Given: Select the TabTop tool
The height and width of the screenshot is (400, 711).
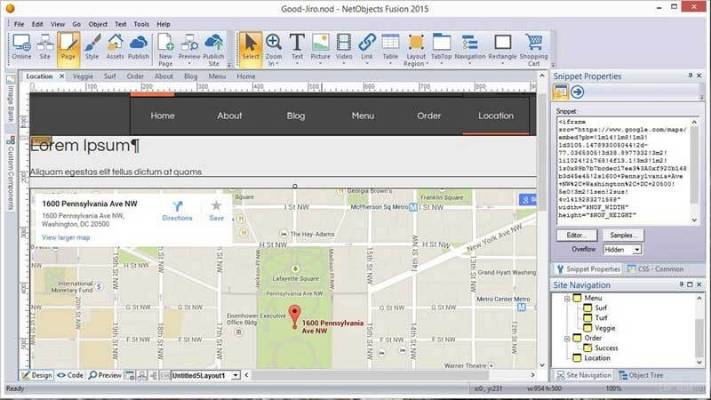Looking at the screenshot, I should click(441, 47).
